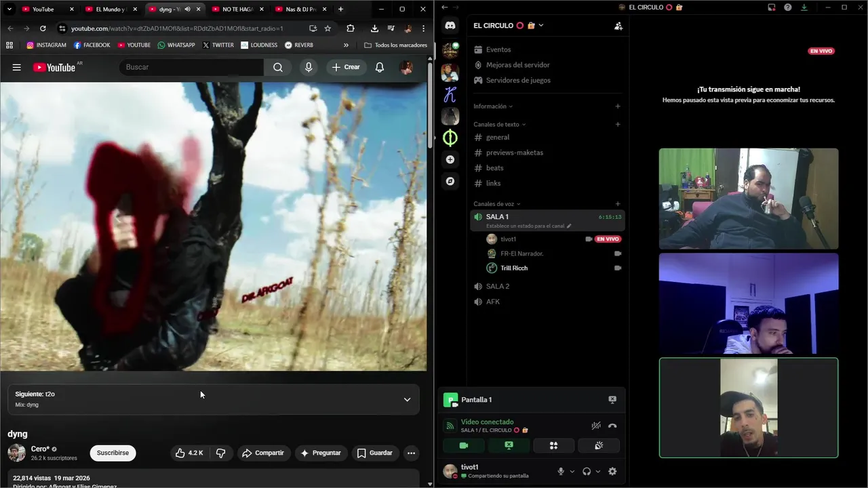Open more actions ellipsis under video

(411, 453)
